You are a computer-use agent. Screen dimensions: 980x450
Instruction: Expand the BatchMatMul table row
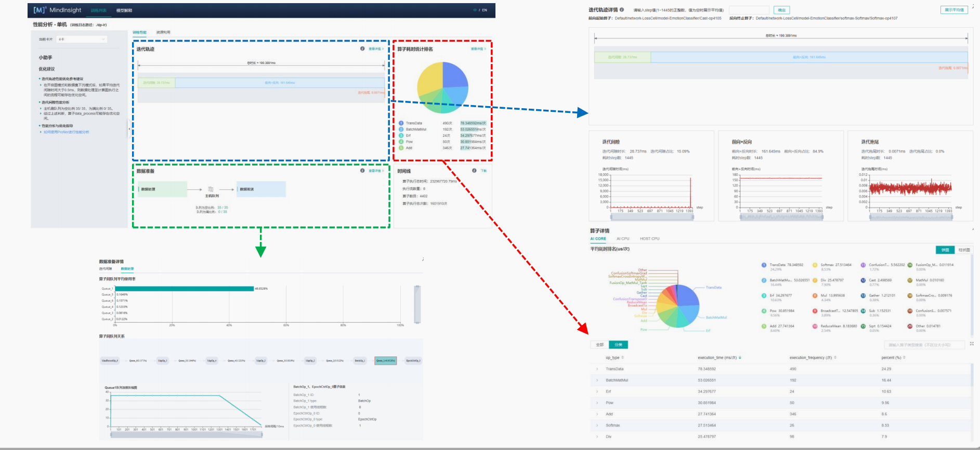point(597,380)
